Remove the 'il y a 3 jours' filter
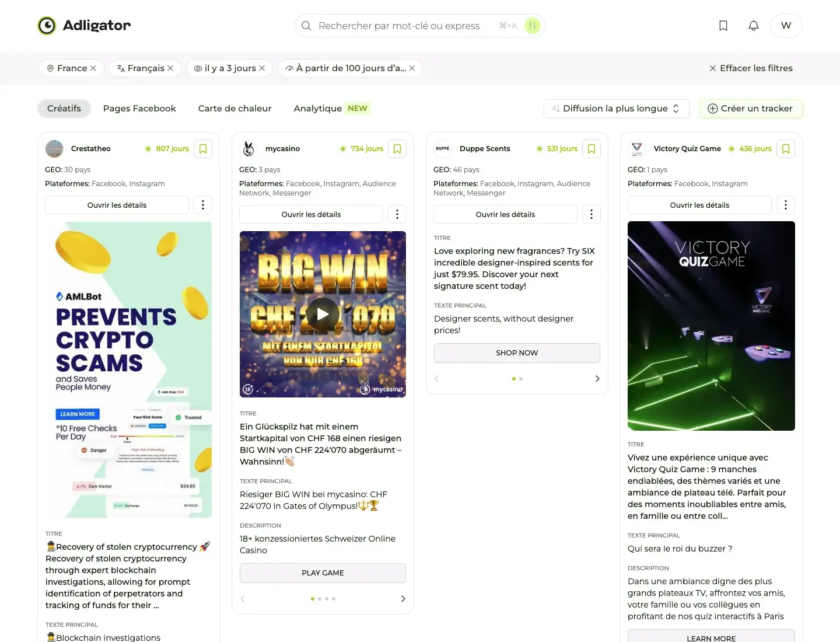 (x=262, y=68)
